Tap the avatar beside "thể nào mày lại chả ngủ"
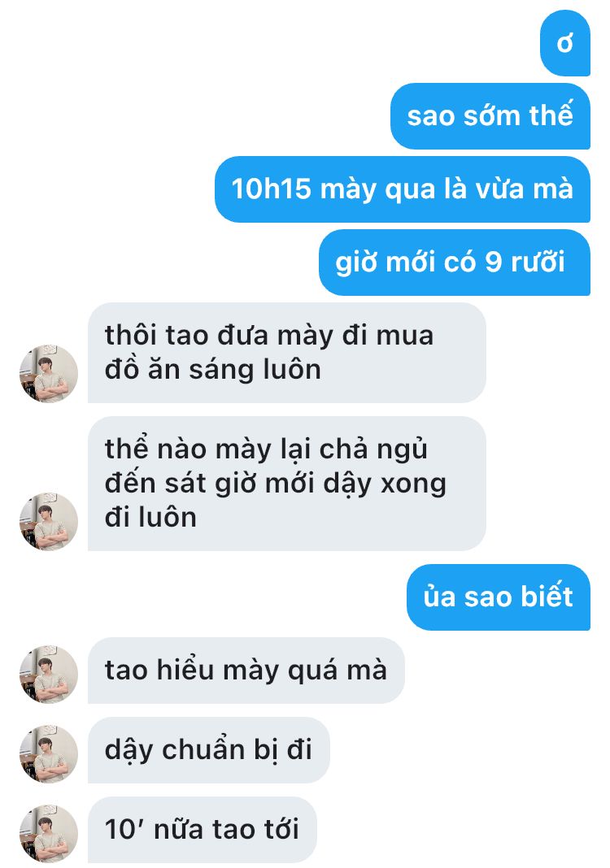610x868 pixels. 49,522
